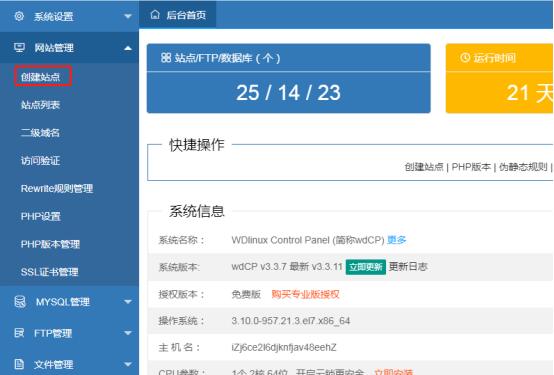Viewport: 554px width, 375px height.
Task: Click the 文件管理 document icon
Action: pos(19,364)
